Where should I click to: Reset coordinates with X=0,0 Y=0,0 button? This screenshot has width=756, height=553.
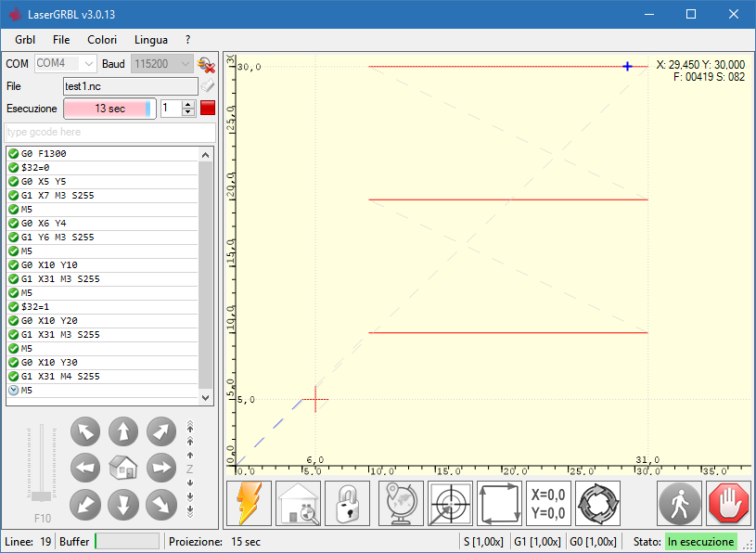click(546, 503)
